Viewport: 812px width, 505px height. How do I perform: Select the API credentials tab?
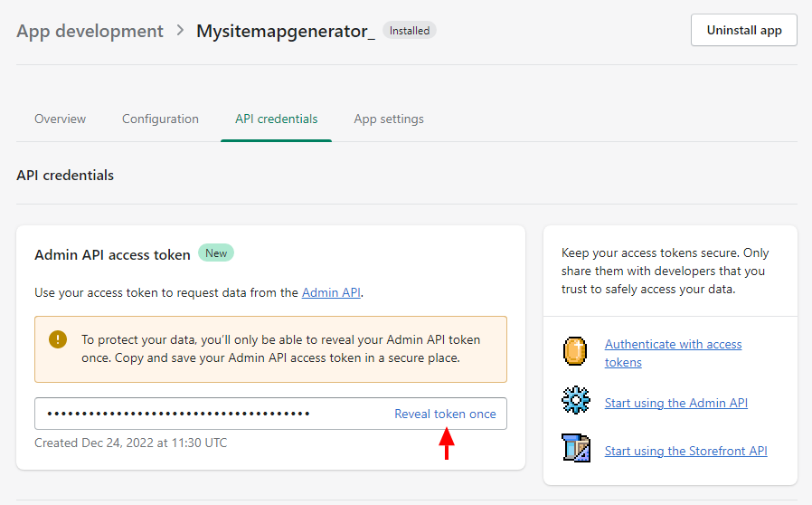[276, 119]
